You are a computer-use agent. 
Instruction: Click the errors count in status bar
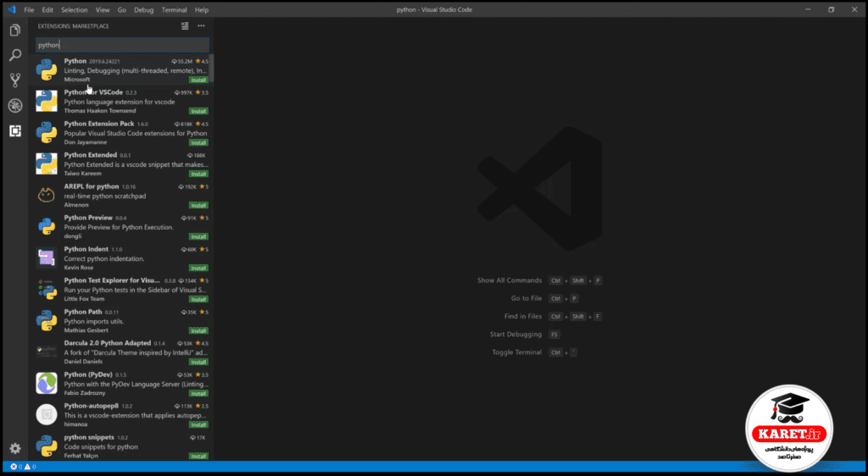click(16, 467)
